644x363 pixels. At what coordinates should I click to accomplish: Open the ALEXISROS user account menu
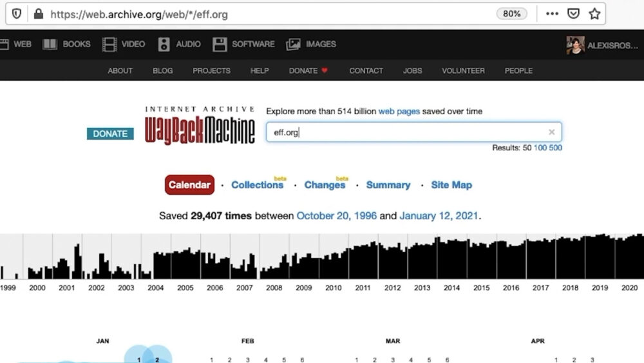coord(602,45)
